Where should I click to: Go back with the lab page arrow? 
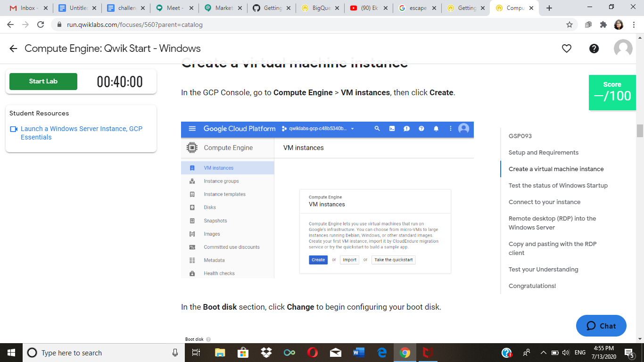click(13, 49)
